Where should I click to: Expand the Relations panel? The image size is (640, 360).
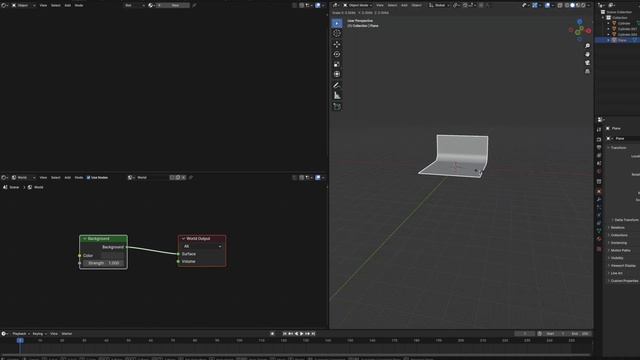click(x=617, y=228)
